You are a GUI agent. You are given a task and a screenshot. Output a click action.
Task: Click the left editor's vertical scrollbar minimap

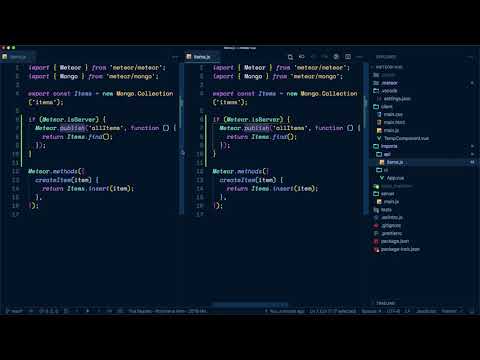point(181,138)
